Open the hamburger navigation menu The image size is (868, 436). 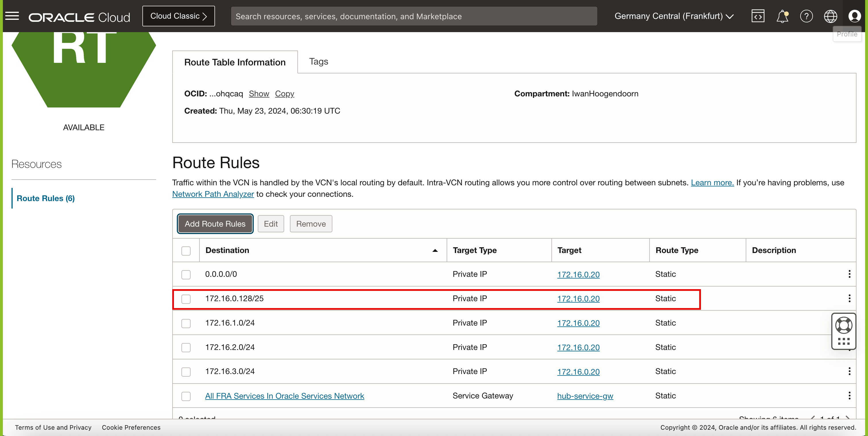tap(12, 16)
